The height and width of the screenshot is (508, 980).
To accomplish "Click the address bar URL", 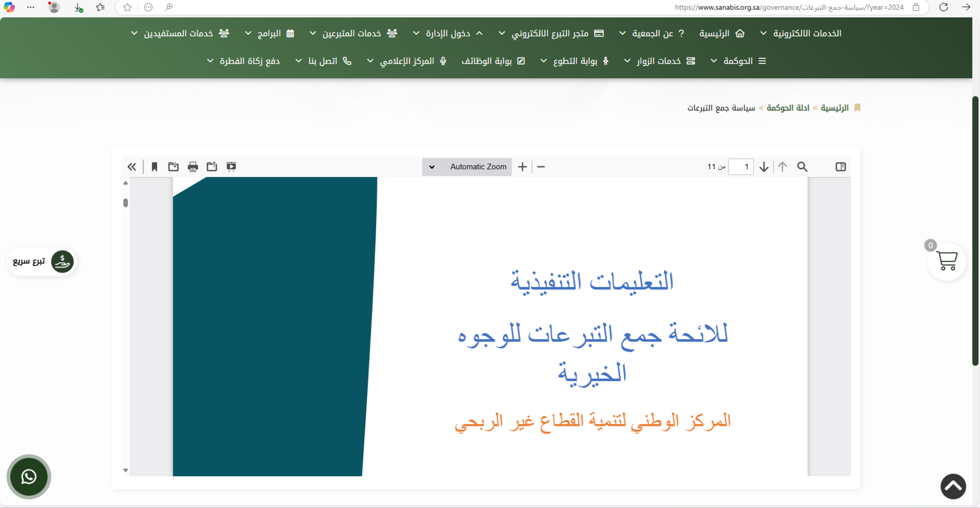I will click(789, 7).
